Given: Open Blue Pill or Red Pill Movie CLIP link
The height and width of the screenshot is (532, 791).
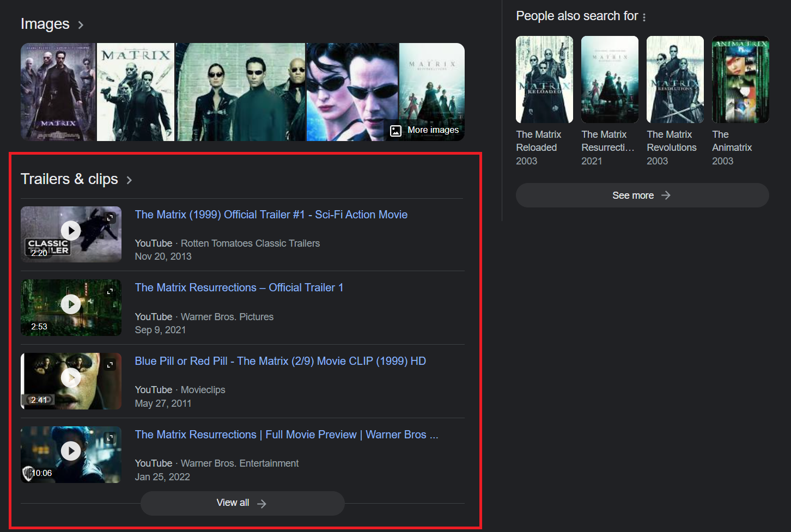Looking at the screenshot, I should (x=281, y=361).
